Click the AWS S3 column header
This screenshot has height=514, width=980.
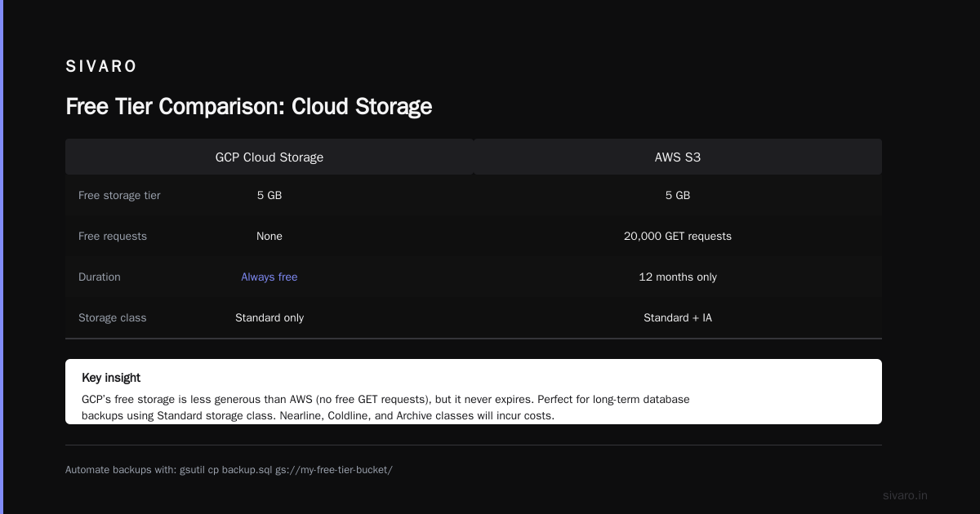678,157
